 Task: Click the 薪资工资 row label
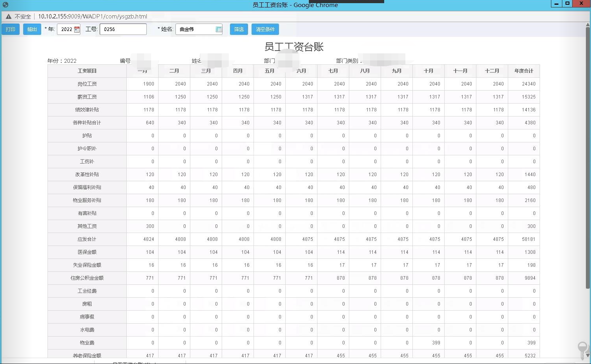87,97
